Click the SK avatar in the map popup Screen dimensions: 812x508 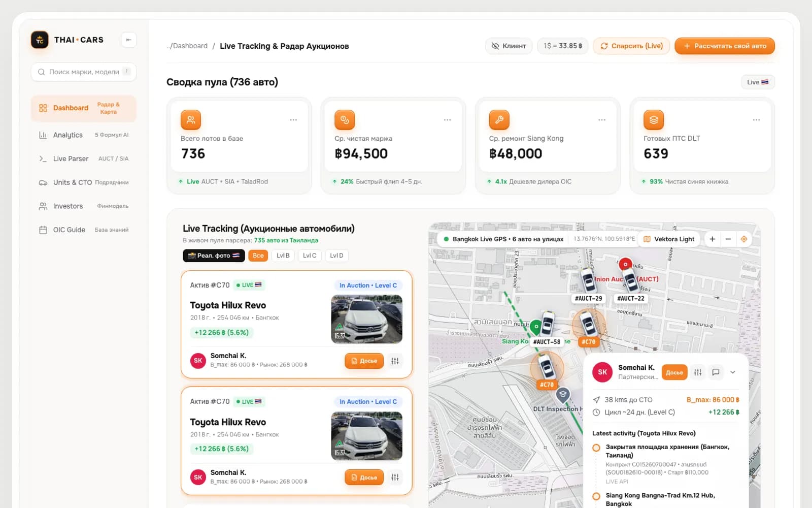(x=602, y=372)
